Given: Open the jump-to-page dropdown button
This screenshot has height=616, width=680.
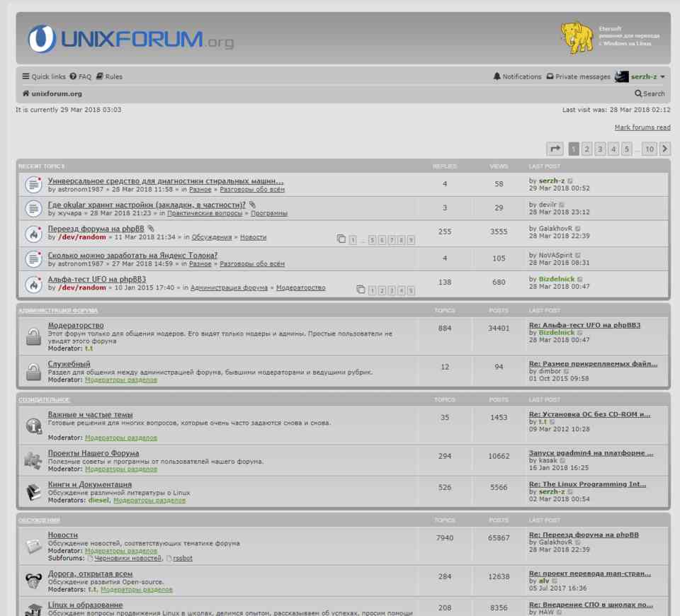Looking at the screenshot, I should pos(555,149).
